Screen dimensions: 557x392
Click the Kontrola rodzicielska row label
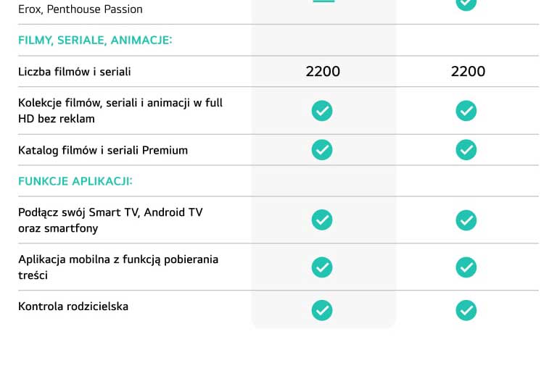point(73,306)
